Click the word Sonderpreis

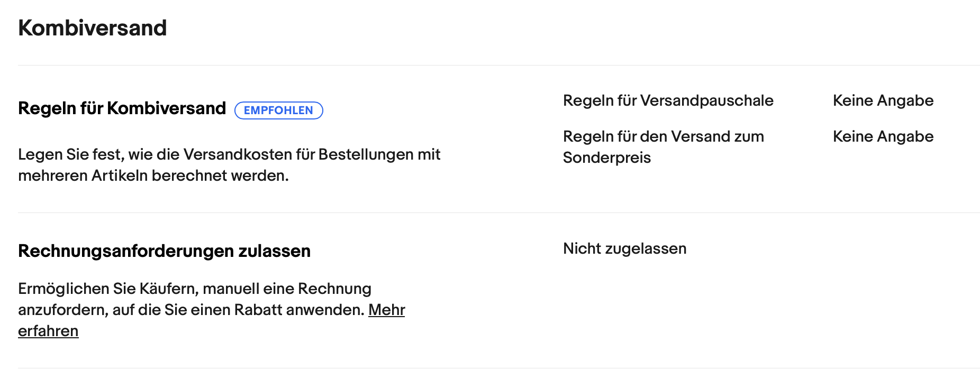coord(606,158)
